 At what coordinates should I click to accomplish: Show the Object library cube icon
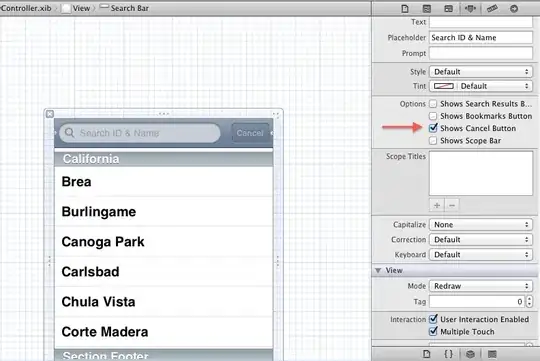click(x=470, y=354)
